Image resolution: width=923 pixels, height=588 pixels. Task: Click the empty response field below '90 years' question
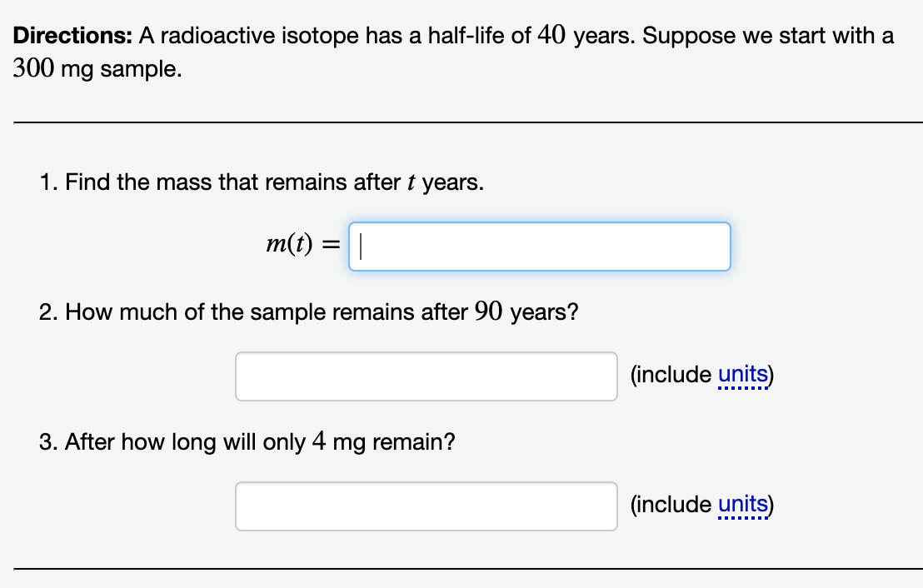point(426,376)
